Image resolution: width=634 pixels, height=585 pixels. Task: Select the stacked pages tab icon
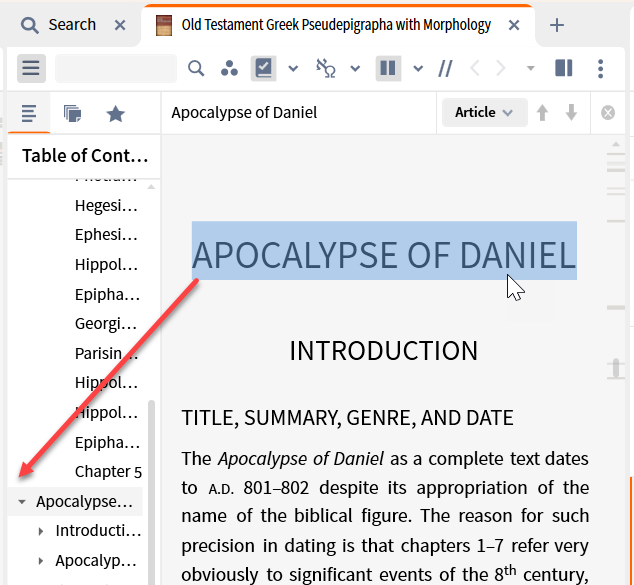tap(72, 113)
